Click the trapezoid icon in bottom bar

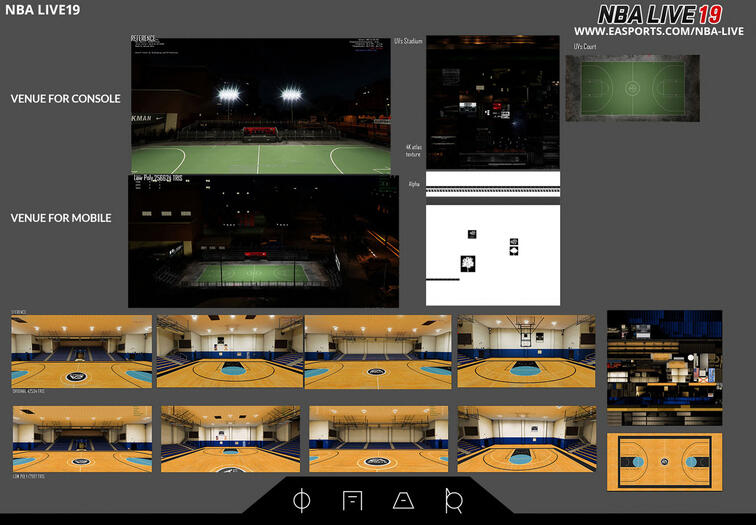click(x=403, y=501)
